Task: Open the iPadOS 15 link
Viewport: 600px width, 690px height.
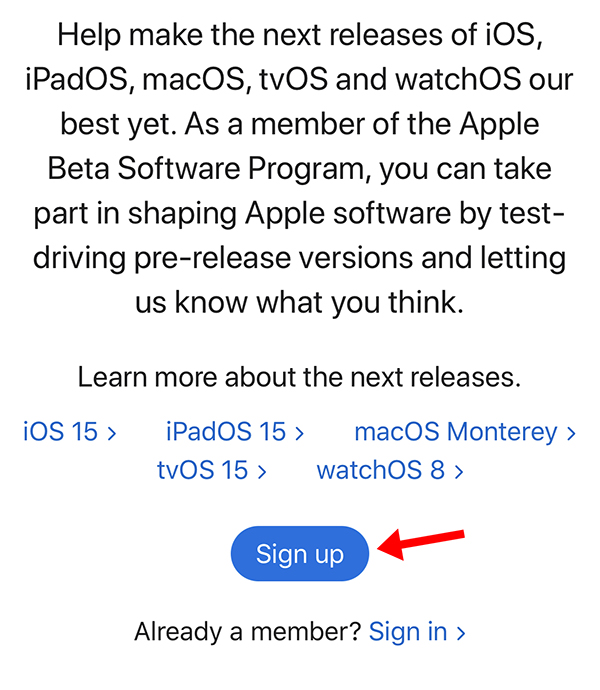Action: coord(226,432)
